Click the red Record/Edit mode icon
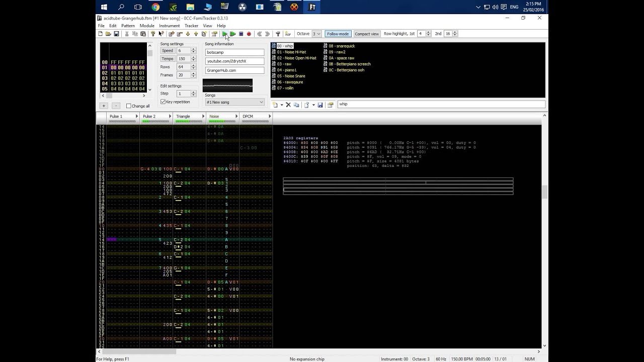The image size is (644, 362). (x=249, y=34)
